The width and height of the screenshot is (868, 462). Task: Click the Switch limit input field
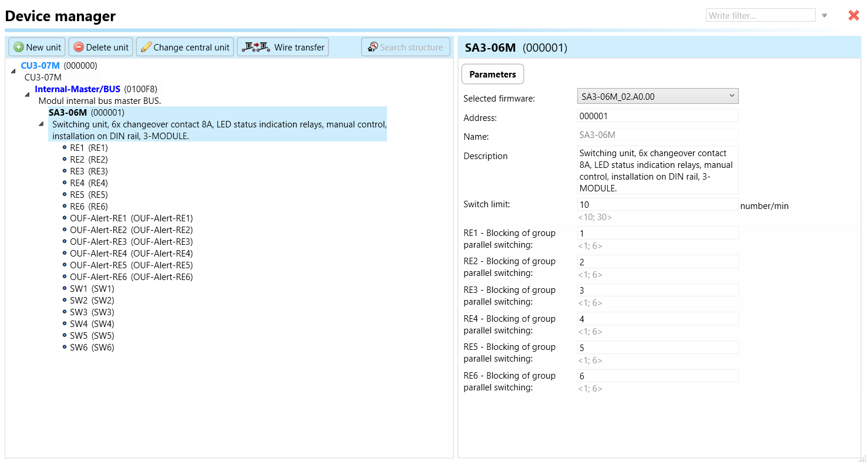pyautogui.click(x=657, y=205)
